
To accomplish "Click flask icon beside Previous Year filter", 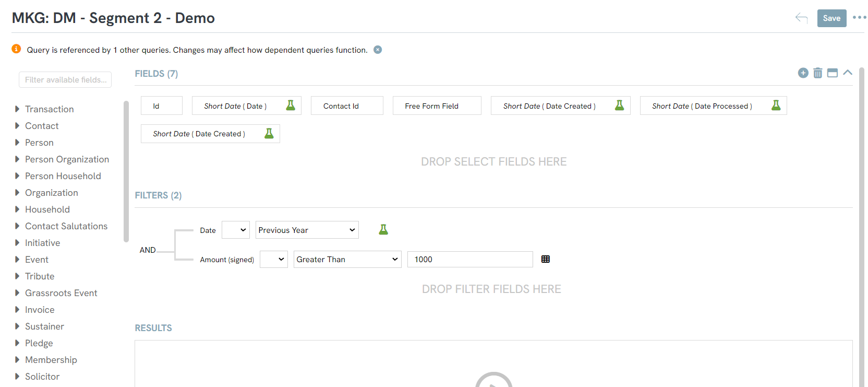I will pyautogui.click(x=383, y=229).
